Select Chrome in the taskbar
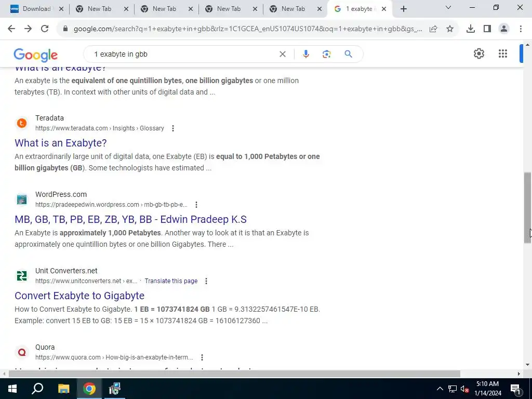Image resolution: width=532 pixels, height=399 pixels. click(x=89, y=389)
